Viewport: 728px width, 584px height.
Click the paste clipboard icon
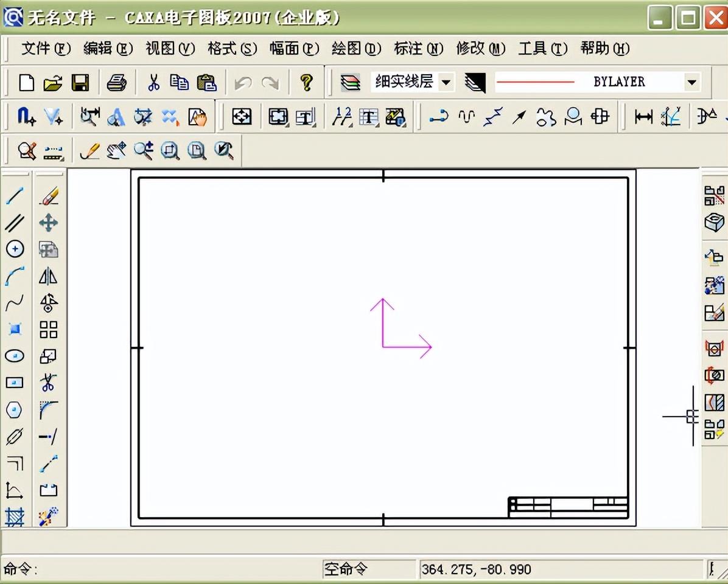tap(206, 83)
